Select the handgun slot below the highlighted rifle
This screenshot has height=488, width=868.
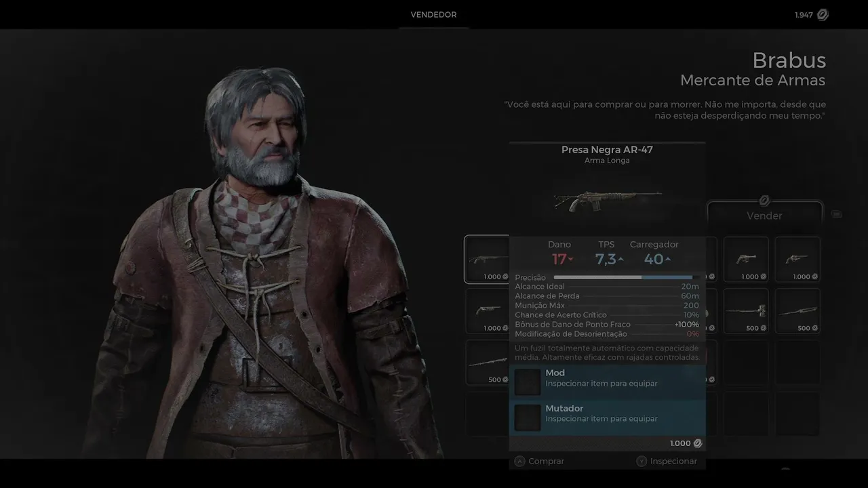click(x=487, y=311)
